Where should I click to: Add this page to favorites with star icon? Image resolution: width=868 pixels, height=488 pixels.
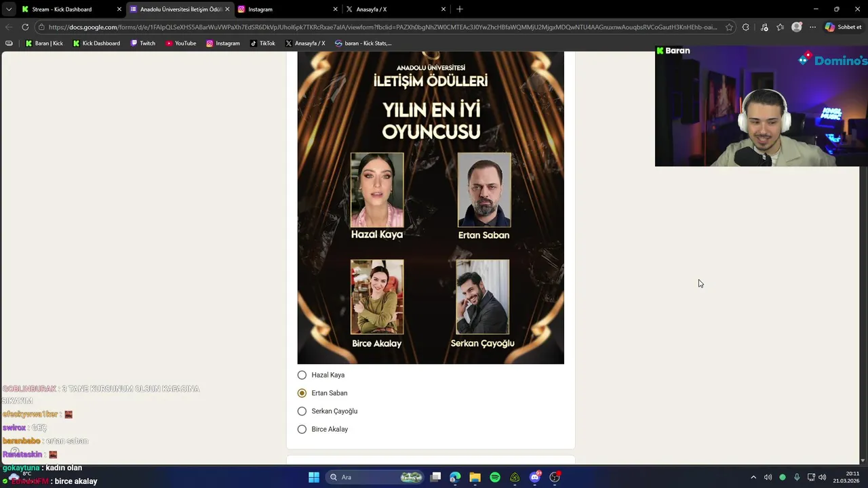[729, 27]
